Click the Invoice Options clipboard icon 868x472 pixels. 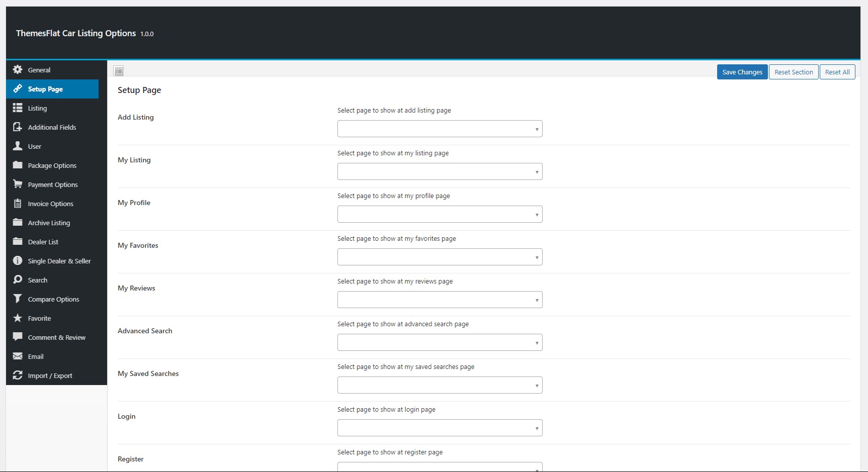pyautogui.click(x=18, y=203)
